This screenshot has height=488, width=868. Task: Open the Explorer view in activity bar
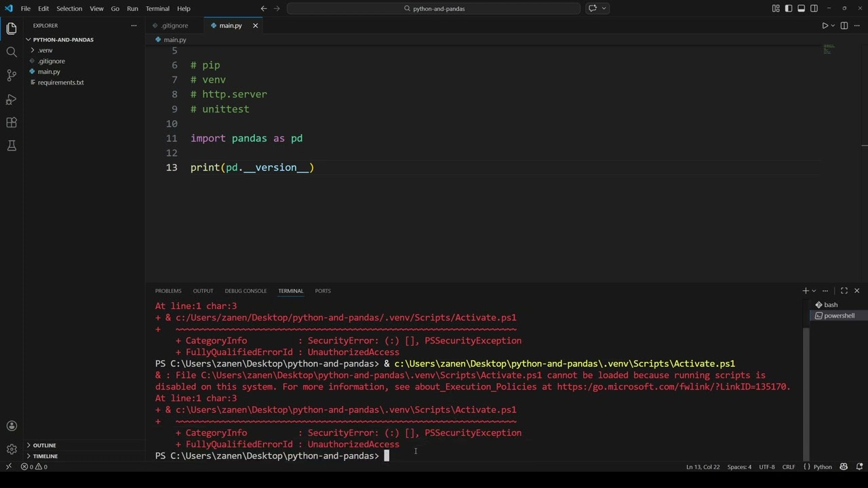click(x=12, y=28)
